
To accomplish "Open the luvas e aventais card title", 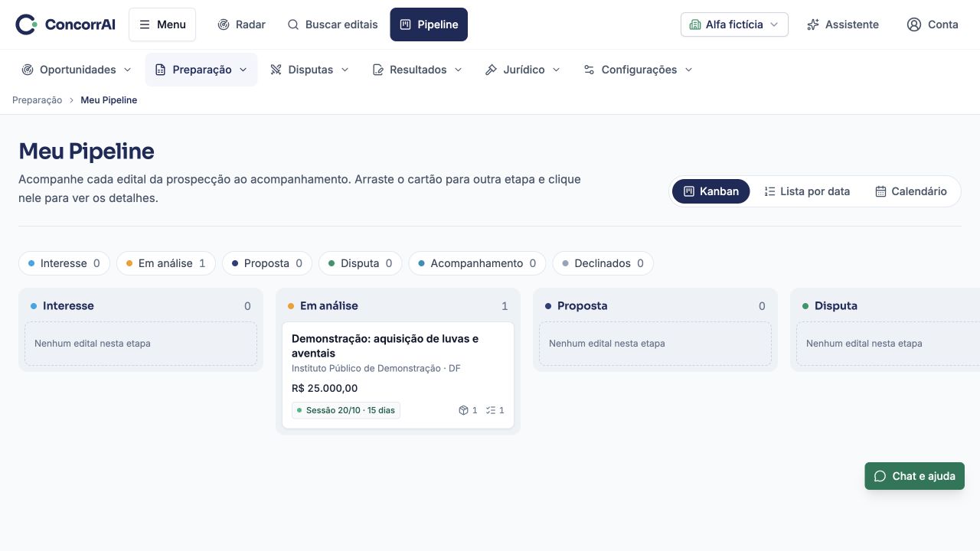I will (385, 346).
